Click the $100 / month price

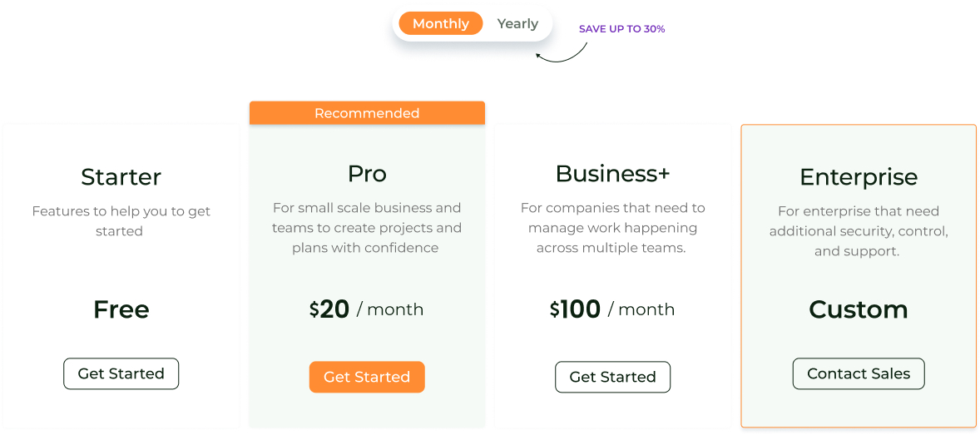[x=612, y=309]
